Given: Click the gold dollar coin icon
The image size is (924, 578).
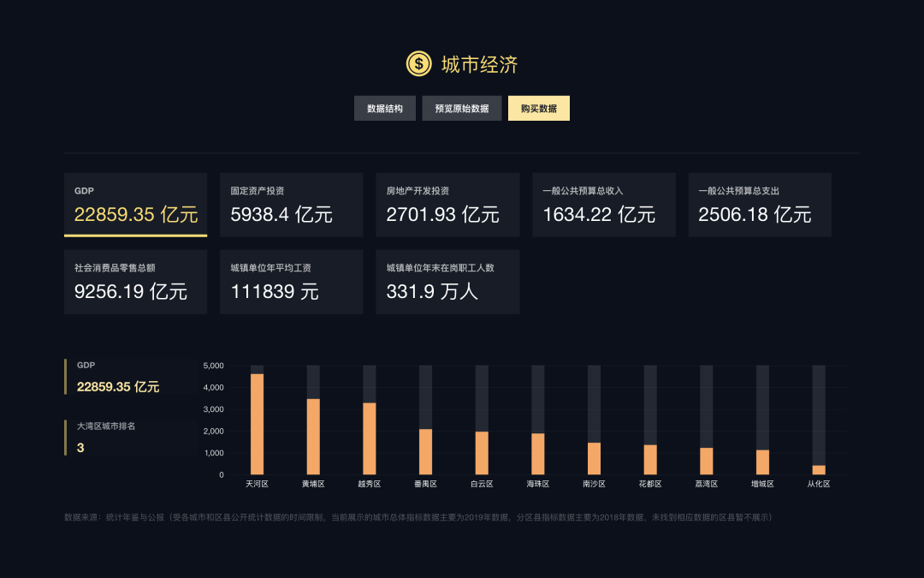Looking at the screenshot, I should (x=418, y=63).
